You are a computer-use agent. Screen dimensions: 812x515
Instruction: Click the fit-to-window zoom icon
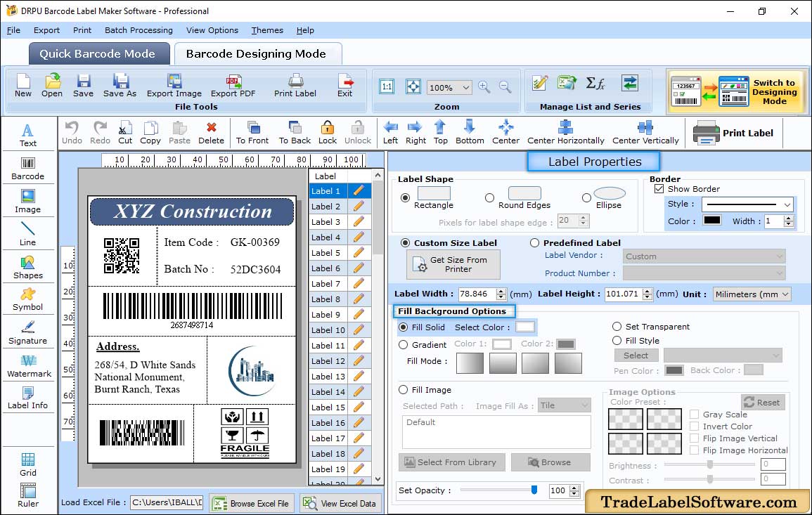click(x=413, y=86)
